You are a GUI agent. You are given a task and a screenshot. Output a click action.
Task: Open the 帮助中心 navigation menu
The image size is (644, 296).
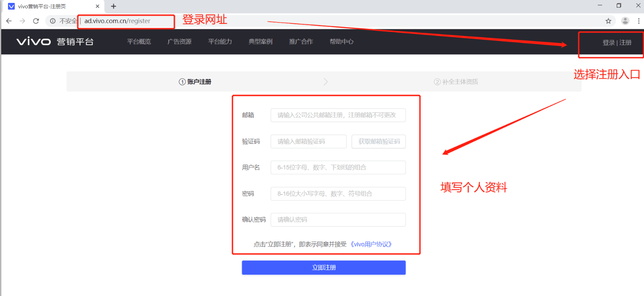pyautogui.click(x=341, y=41)
